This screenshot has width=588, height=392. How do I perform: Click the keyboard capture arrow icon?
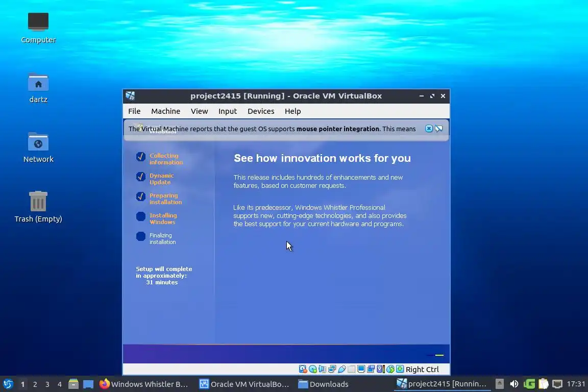tap(400, 369)
